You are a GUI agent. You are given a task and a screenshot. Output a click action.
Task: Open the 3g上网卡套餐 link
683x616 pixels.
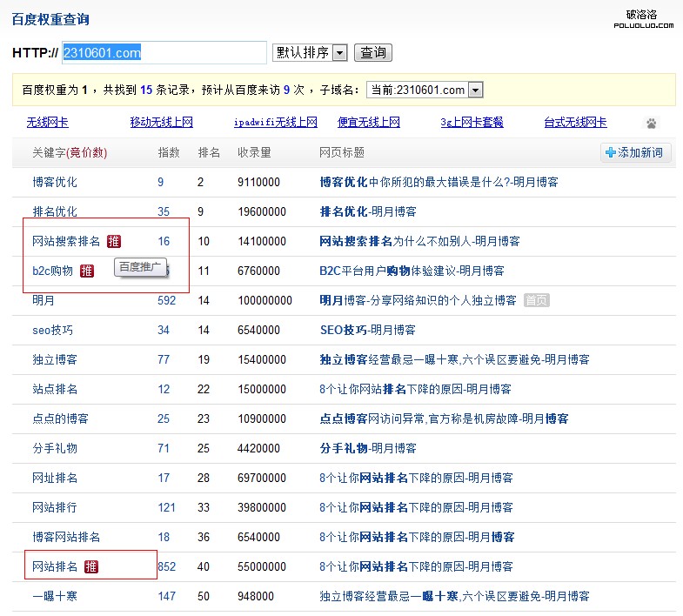click(472, 123)
